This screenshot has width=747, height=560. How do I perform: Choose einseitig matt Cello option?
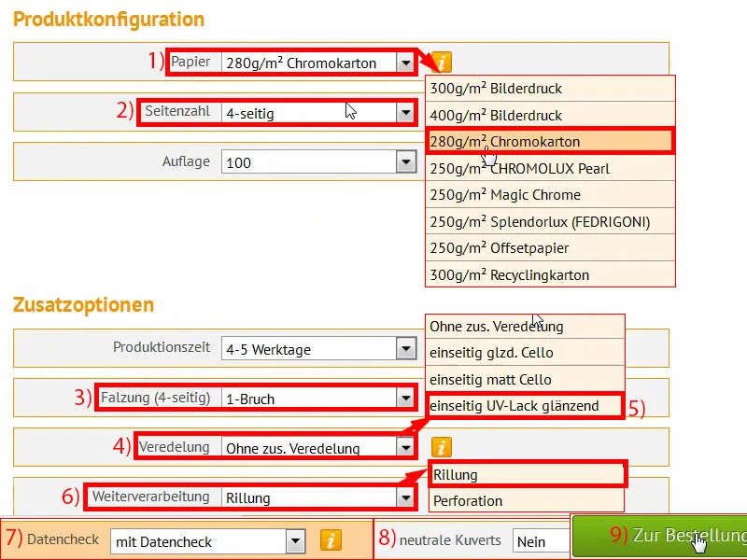coord(525,379)
